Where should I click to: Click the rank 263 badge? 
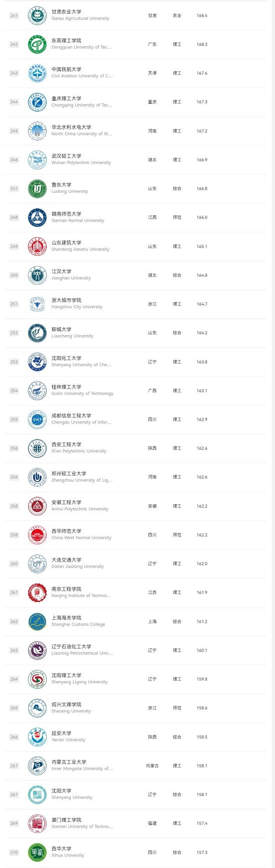tap(14, 650)
